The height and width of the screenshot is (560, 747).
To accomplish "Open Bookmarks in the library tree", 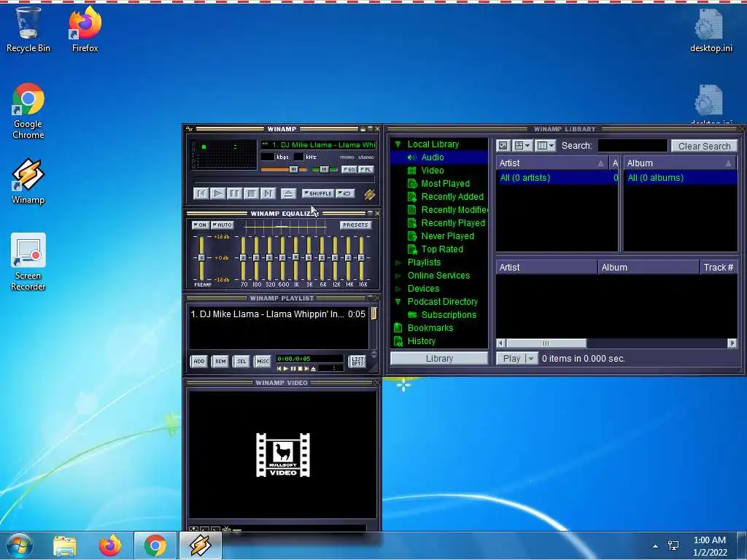I will click(430, 328).
